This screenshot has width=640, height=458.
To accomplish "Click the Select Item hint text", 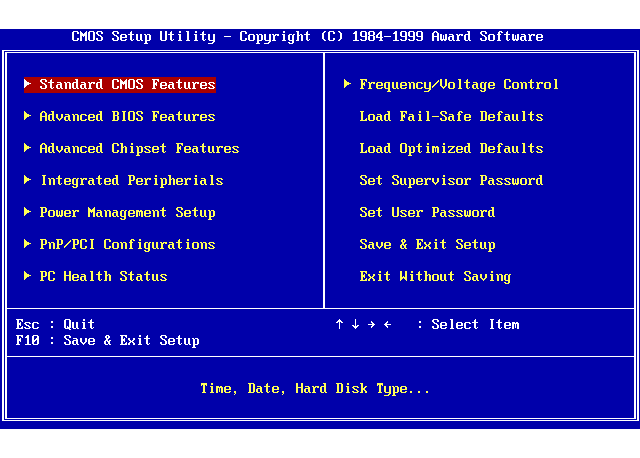I will tap(475, 325).
